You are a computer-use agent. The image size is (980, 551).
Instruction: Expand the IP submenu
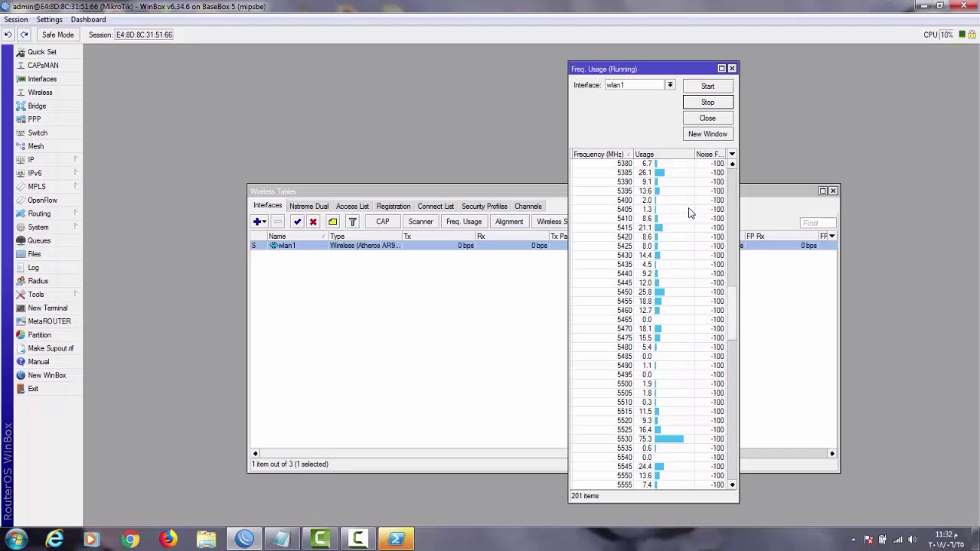[x=75, y=159]
